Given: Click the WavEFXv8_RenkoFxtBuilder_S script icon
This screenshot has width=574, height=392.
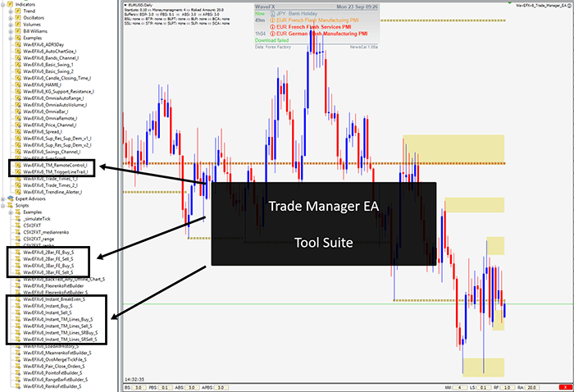Looking at the screenshot, I should pos(19,385).
